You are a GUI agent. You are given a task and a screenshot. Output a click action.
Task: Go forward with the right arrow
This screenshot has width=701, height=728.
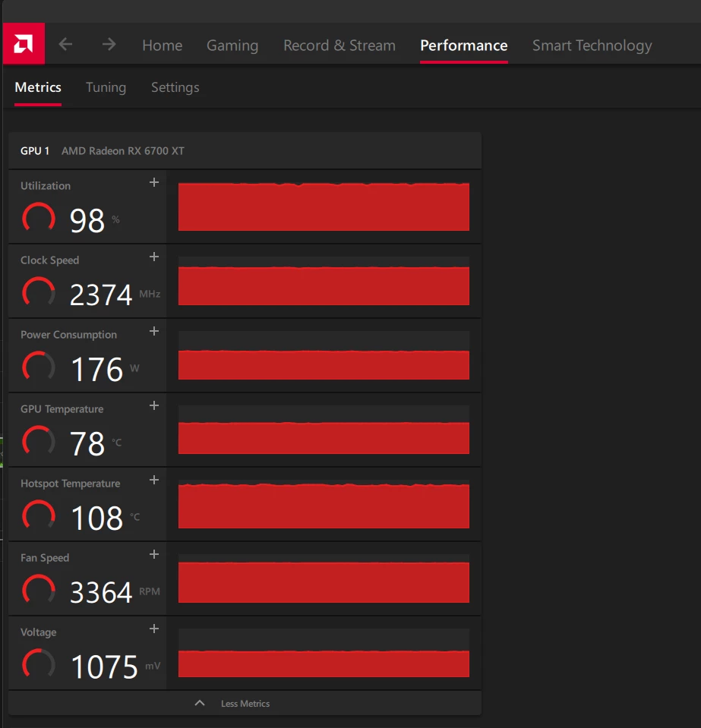pos(109,45)
